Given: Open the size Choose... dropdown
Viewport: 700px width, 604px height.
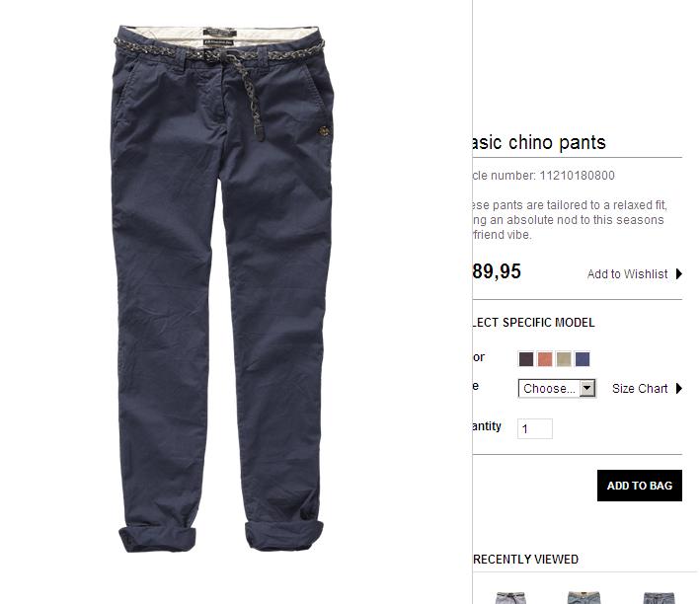Looking at the screenshot, I should point(557,389).
